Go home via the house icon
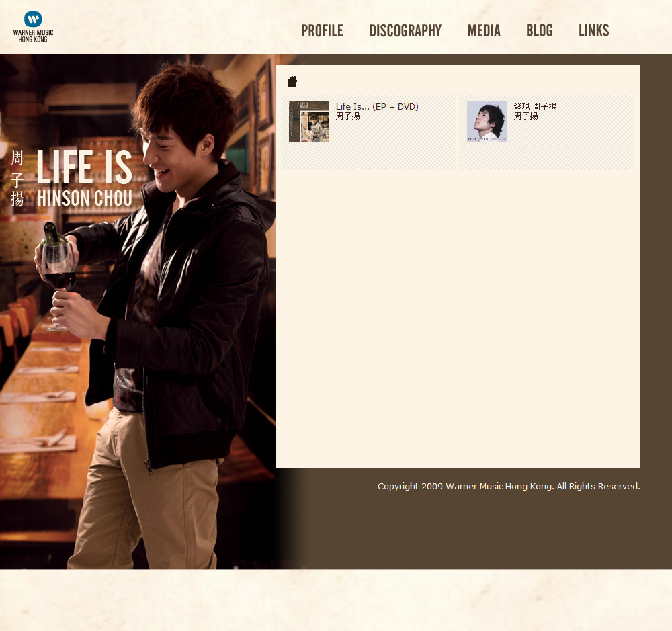This screenshot has width=672, height=631. point(292,81)
